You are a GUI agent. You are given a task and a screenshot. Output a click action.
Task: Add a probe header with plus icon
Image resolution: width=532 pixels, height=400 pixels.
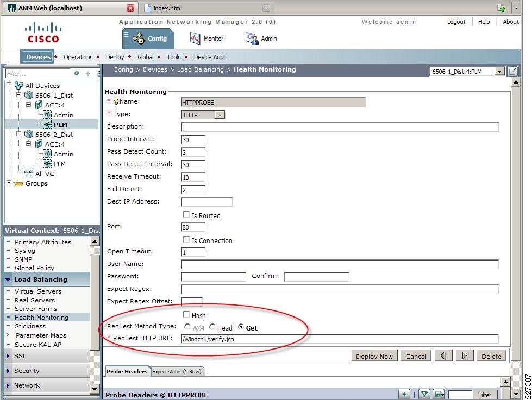404,394
